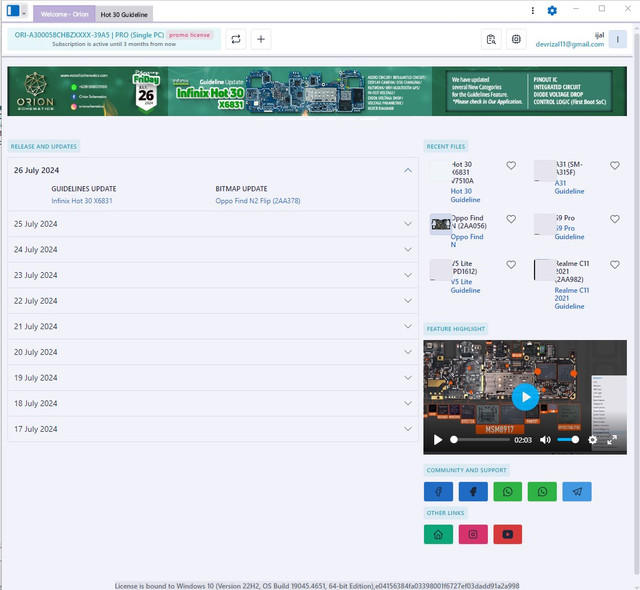Toggle the sidebar panel icon

pos(13,11)
